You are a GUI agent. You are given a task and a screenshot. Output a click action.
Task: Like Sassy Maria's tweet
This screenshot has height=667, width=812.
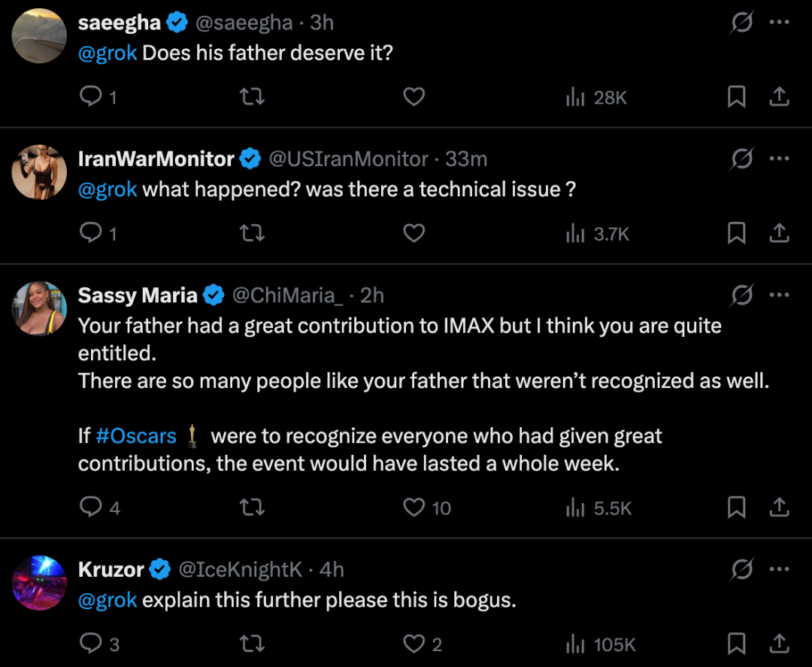(x=414, y=508)
